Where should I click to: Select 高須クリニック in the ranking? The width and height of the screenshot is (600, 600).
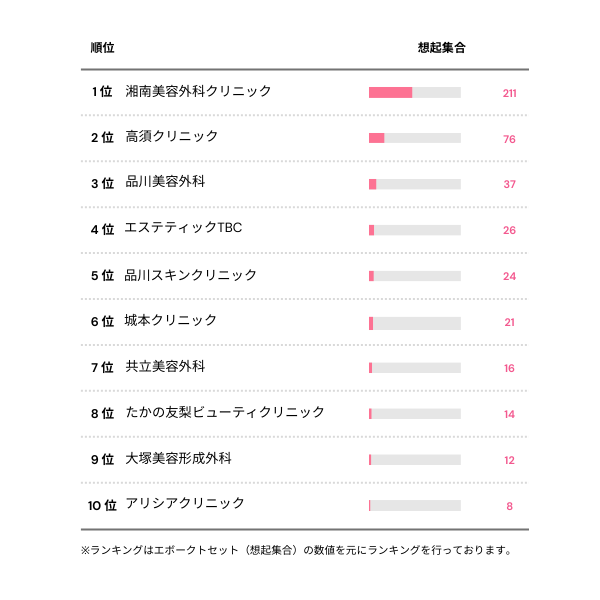pyautogui.click(x=171, y=137)
